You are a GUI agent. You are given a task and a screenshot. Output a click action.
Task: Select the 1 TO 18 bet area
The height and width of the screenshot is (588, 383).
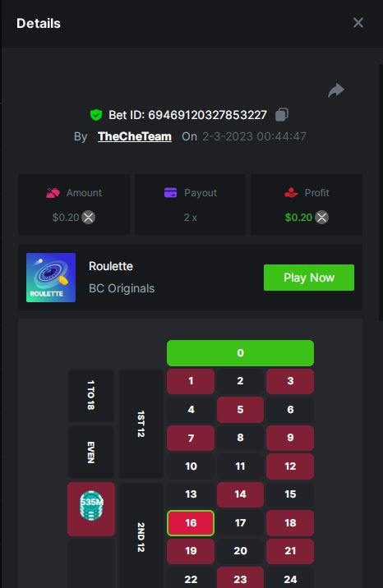click(x=91, y=395)
